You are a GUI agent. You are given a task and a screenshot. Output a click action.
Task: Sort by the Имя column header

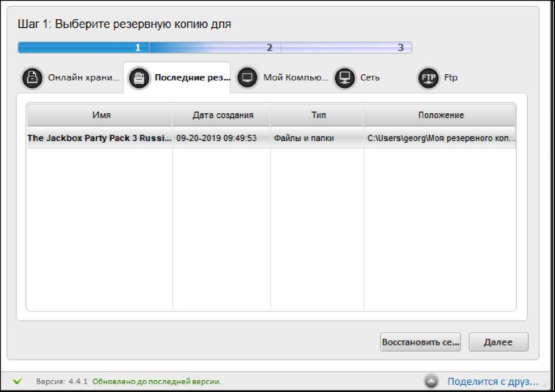[100, 115]
